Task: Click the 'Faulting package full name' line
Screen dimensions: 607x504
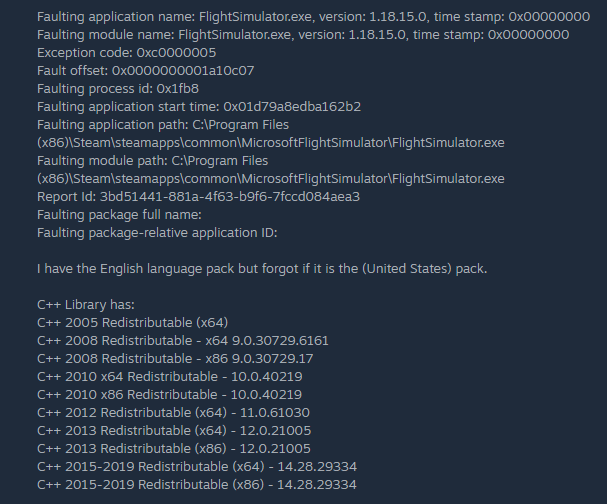Action: 119,215
